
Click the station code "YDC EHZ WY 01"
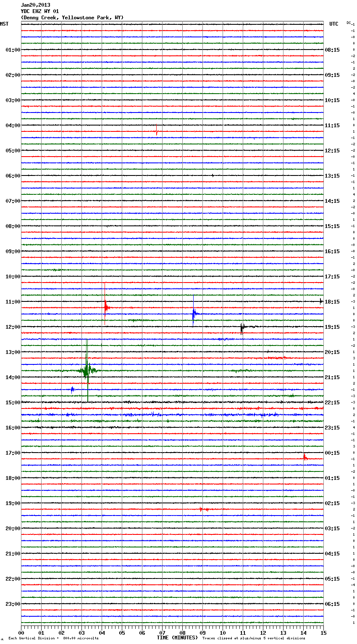point(40,11)
